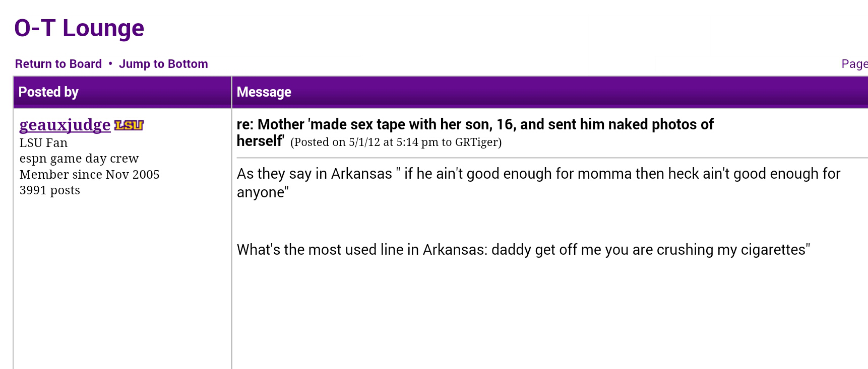The height and width of the screenshot is (369, 868).
Task: Open the geauxjudge user profile link
Action: [65, 125]
